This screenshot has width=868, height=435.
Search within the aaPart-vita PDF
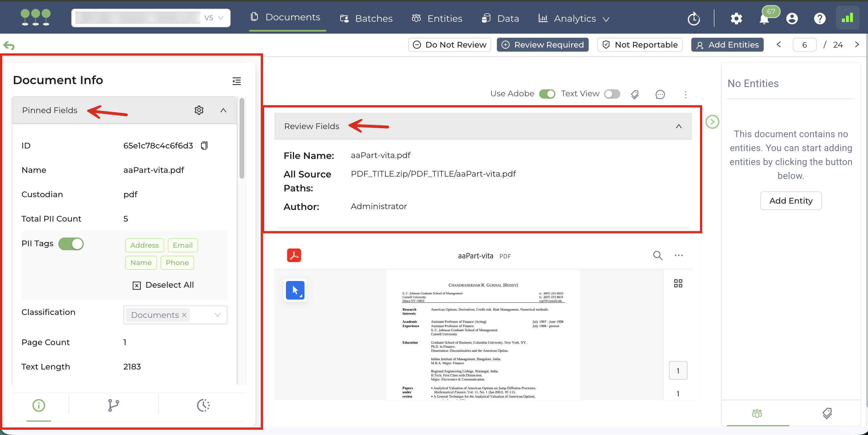(657, 255)
